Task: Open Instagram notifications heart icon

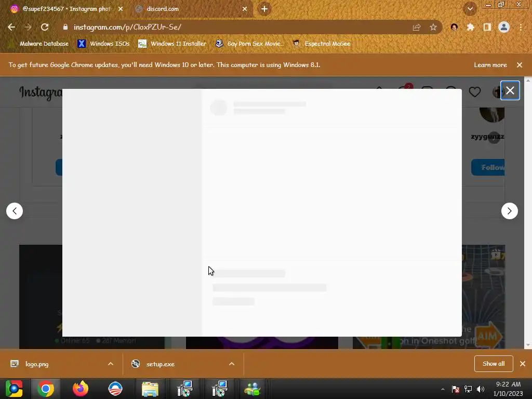Action: 475,91
